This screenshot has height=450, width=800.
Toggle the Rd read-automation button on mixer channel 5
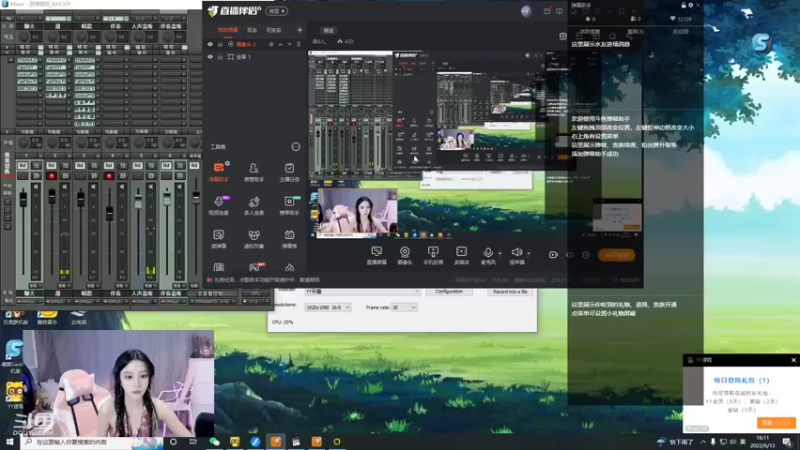pyautogui.click(x=137, y=166)
